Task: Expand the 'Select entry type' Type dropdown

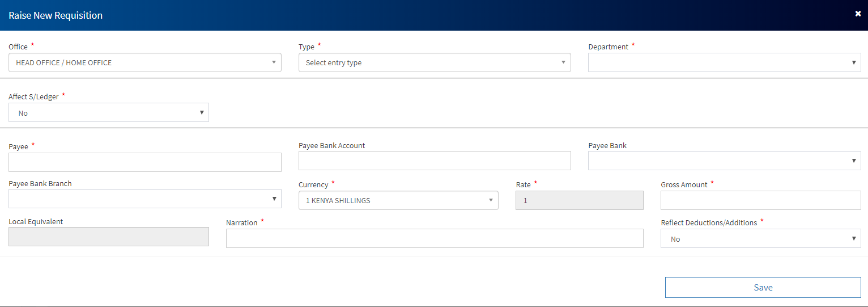Action: pyautogui.click(x=434, y=62)
